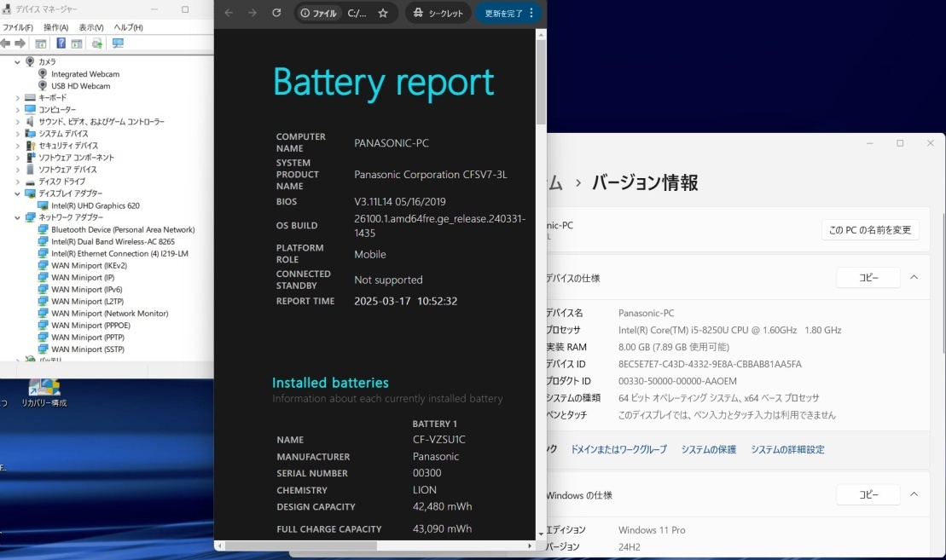Click the browser forward arrow
Screen dimensions: 946x560
252,13
